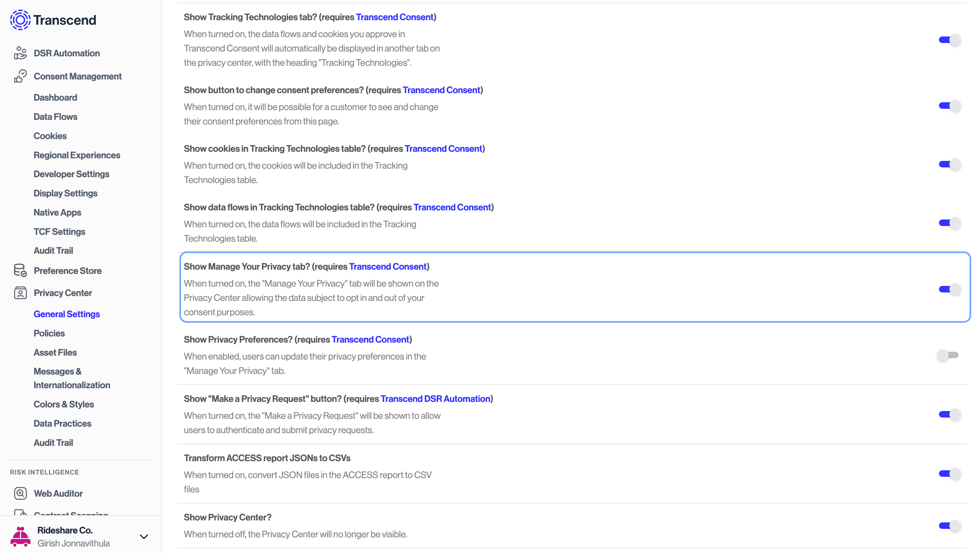Screen dimensions: 980x553
Task: Click the Preference Store database icon
Action: pyautogui.click(x=20, y=270)
